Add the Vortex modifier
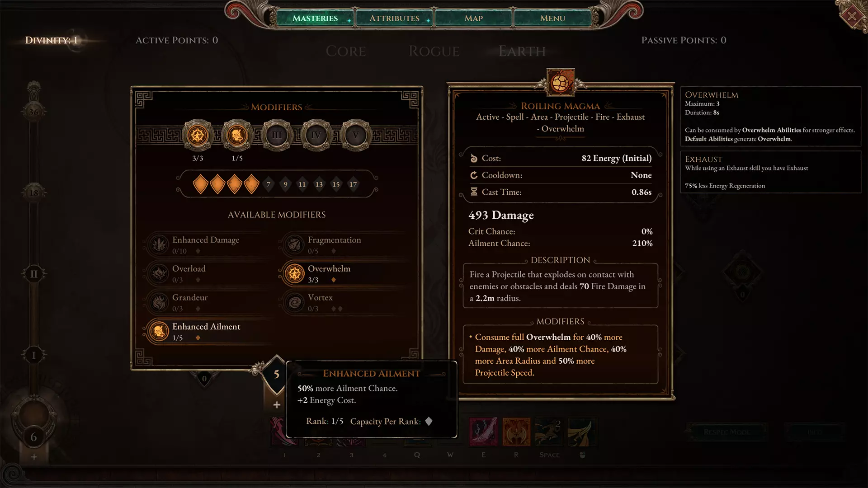The width and height of the screenshot is (868, 488). (344, 302)
